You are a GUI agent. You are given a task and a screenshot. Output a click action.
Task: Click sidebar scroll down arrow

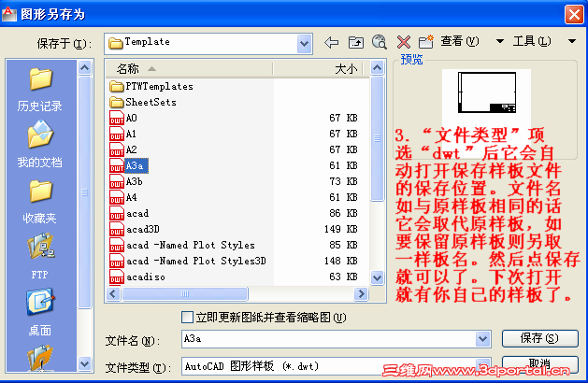click(85, 363)
